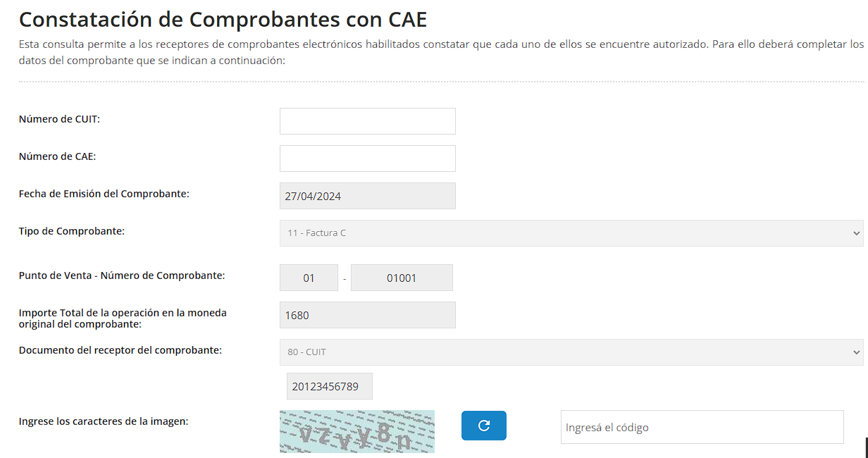
Task: Click the "Punto de Venta - Número de Comprobante:" label
Action: pos(121,276)
